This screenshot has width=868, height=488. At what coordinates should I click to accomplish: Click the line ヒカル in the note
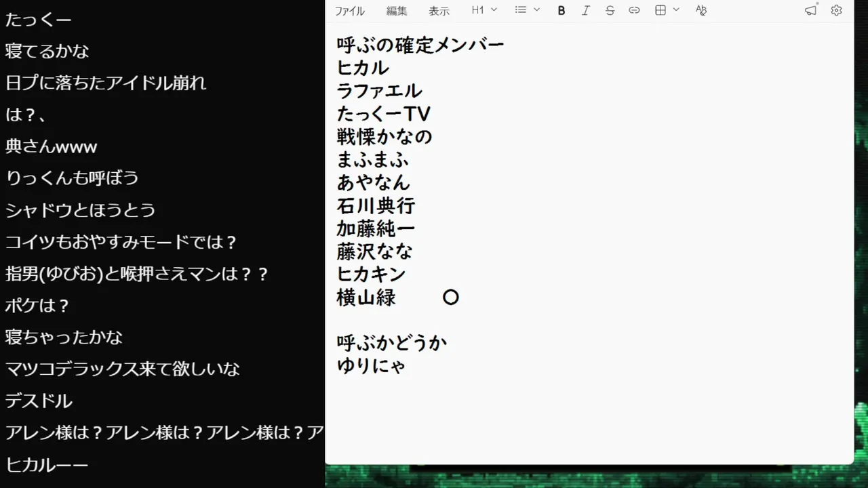click(363, 68)
